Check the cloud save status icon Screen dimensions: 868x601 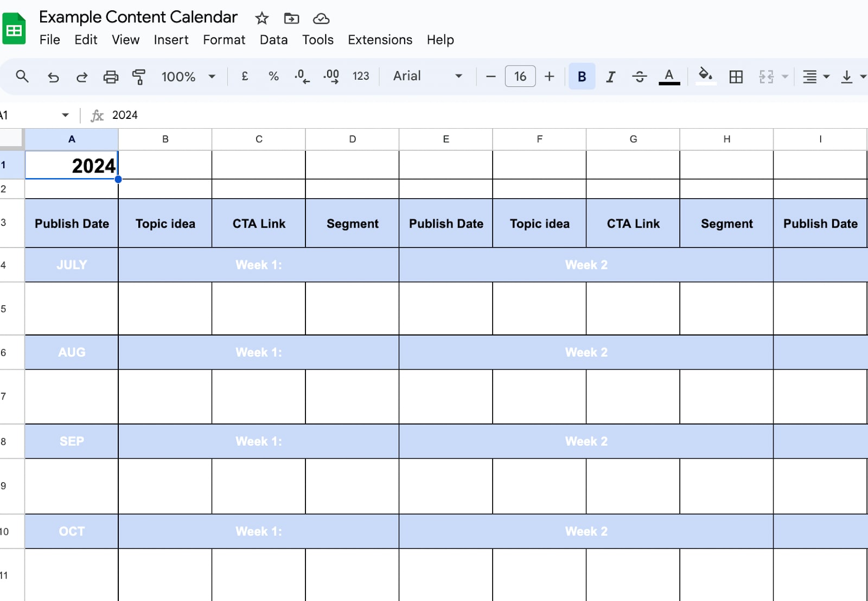click(x=321, y=18)
